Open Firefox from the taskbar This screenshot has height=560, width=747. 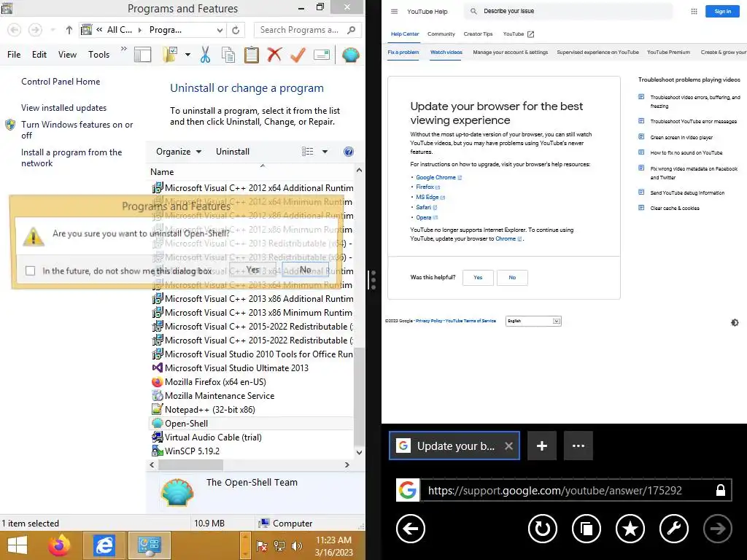(59, 545)
